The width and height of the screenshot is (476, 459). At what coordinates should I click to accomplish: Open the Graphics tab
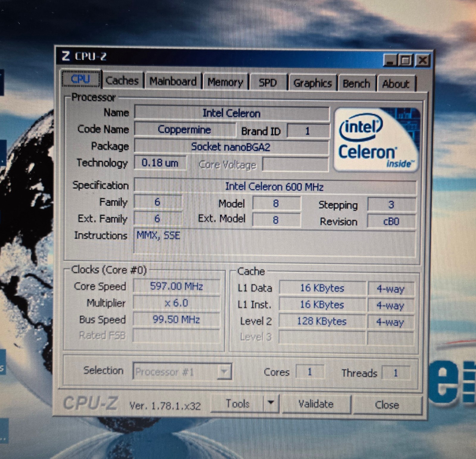point(312,83)
